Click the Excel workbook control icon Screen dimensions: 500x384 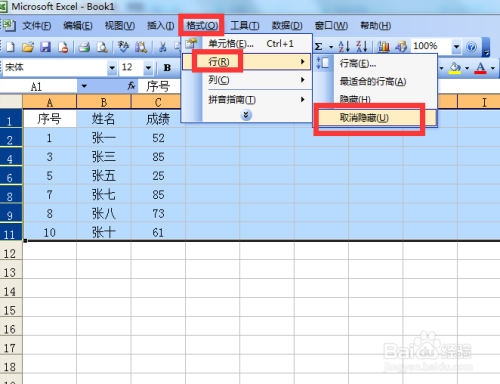(x=9, y=26)
